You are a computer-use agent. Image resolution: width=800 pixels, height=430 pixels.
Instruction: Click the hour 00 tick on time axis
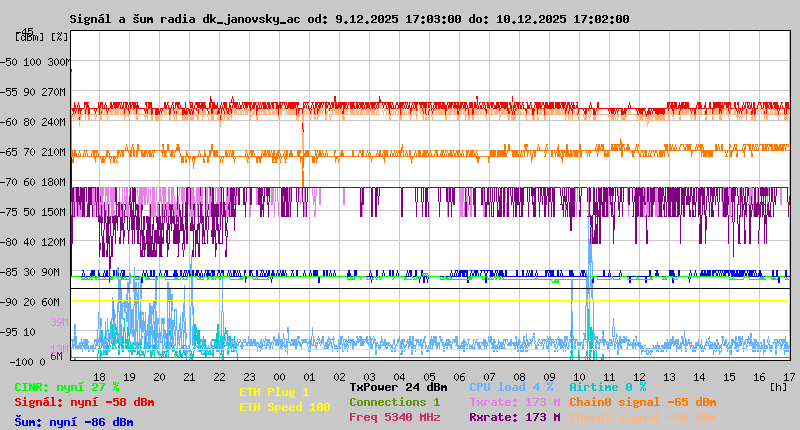[281, 375]
